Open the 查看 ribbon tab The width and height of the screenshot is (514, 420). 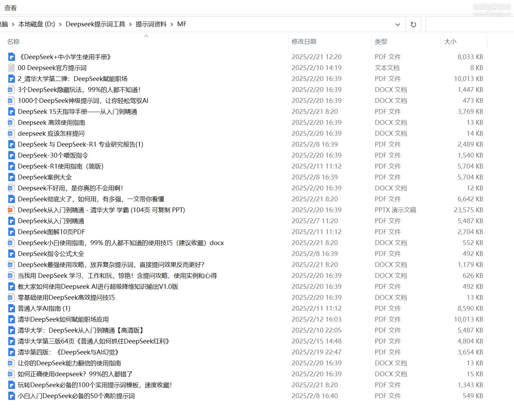pyautogui.click(x=11, y=8)
